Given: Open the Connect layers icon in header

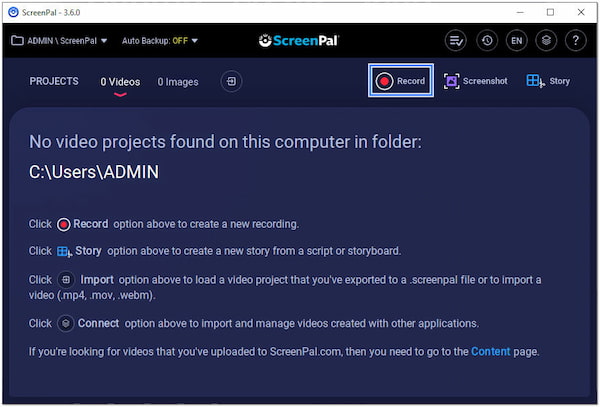Looking at the screenshot, I should coord(545,41).
